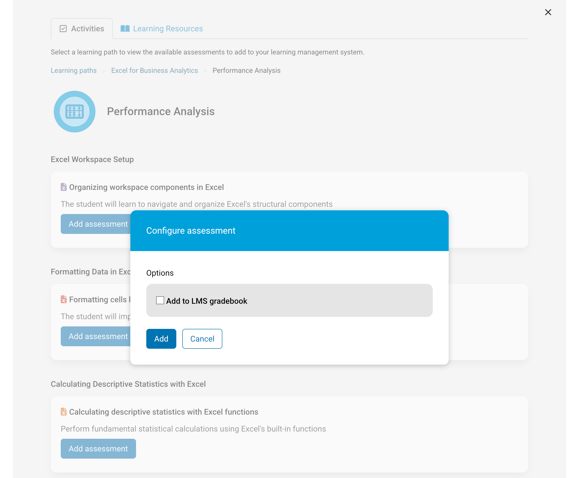The height and width of the screenshot is (478, 577).
Task: Switch to the Activities tab
Action: pos(82,29)
